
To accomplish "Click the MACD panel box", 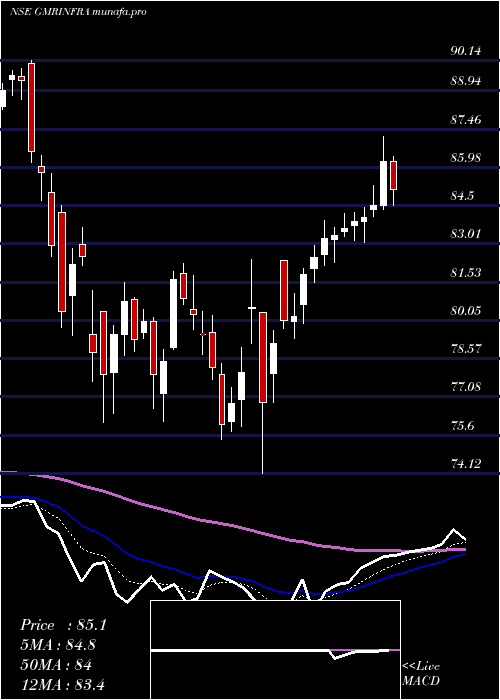I will point(275,650).
